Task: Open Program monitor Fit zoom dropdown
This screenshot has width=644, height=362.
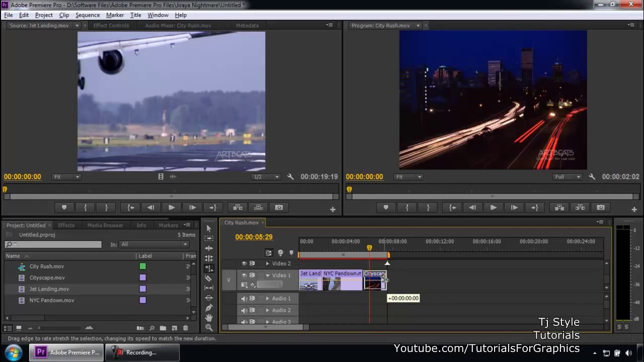Action: [x=409, y=177]
